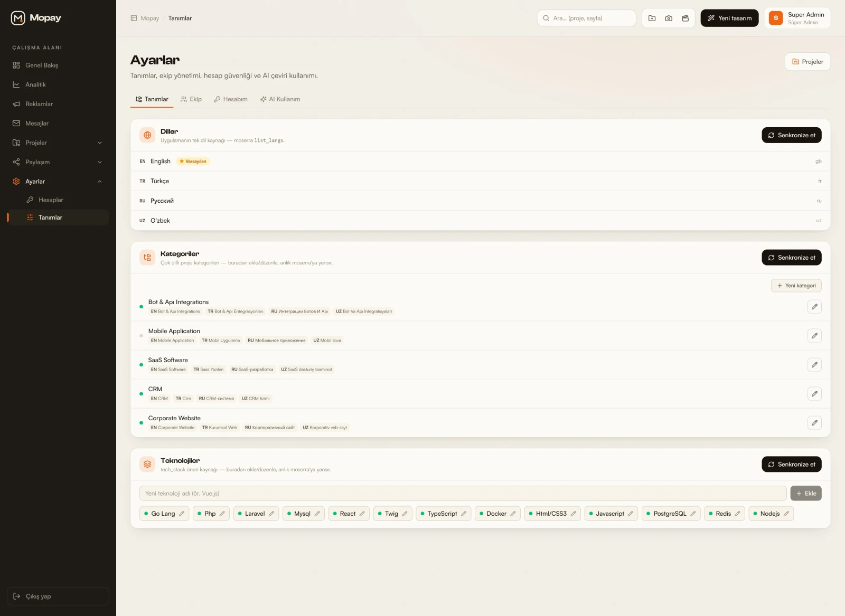Click the globe icon beside Diller
845x616 pixels.
click(147, 135)
